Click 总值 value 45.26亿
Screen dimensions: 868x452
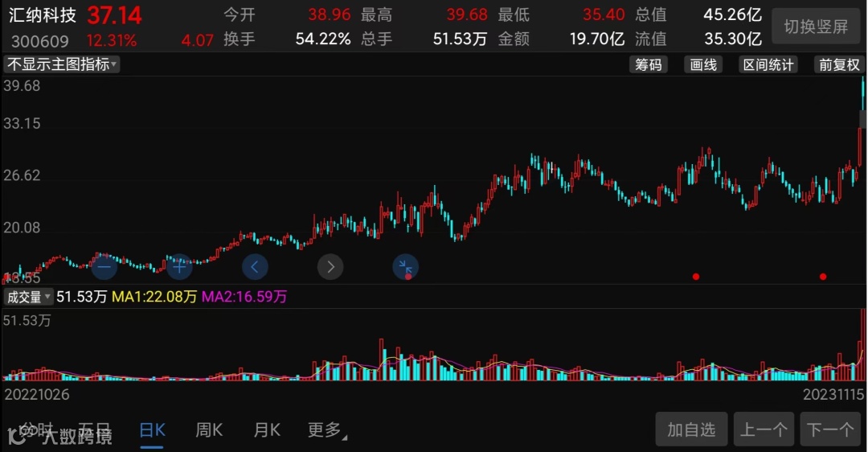(x=733, y=14)
